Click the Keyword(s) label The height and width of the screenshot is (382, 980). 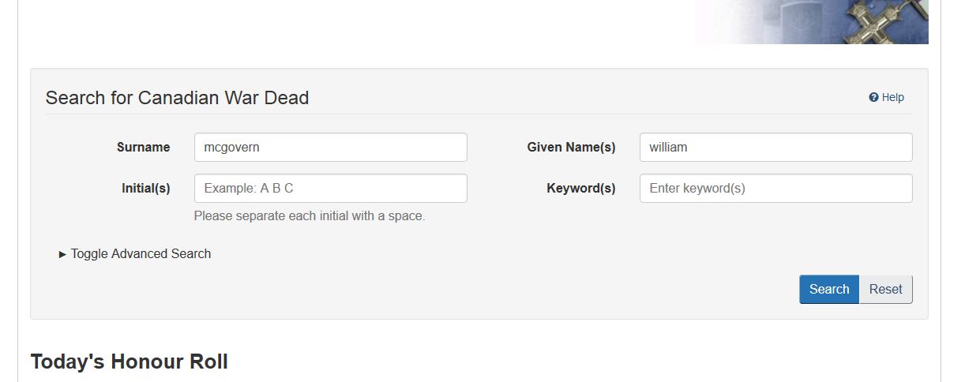tap(580, 189)
